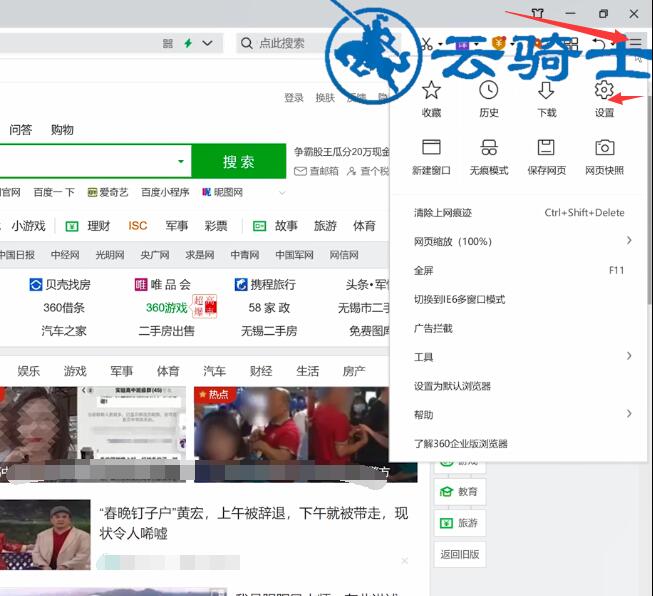
Task: Open 百度一下 link
Action: point(54,192)
